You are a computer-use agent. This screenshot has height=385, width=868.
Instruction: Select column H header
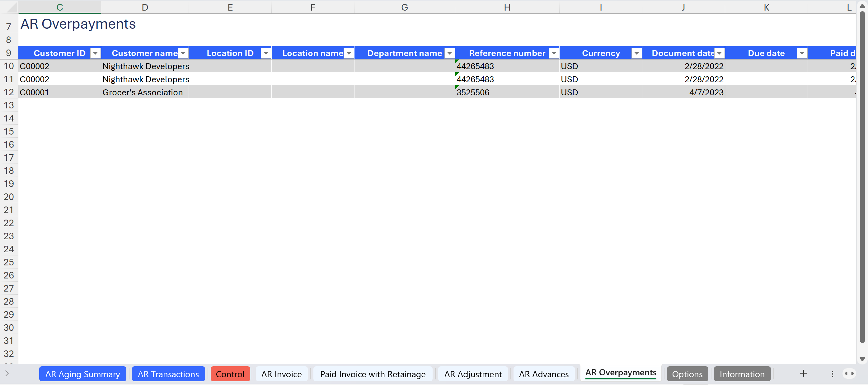click(x=507, y=7)
